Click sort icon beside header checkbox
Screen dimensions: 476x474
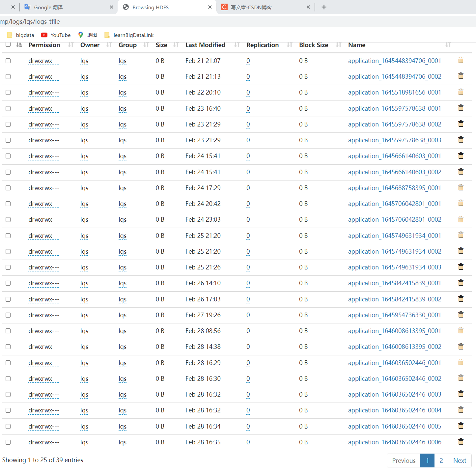19,44
